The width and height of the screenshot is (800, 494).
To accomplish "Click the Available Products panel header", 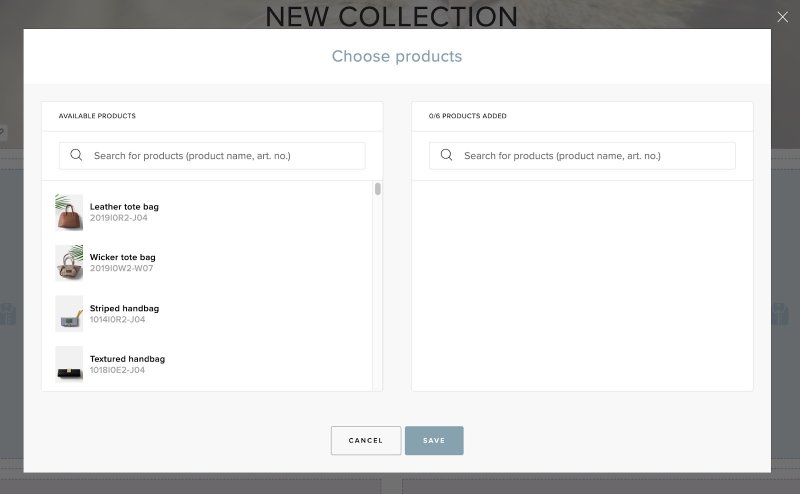I will [97, 116].
